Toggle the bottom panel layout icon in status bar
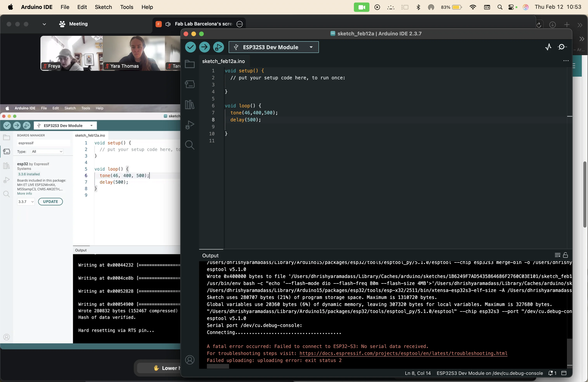 pos(564,373)
